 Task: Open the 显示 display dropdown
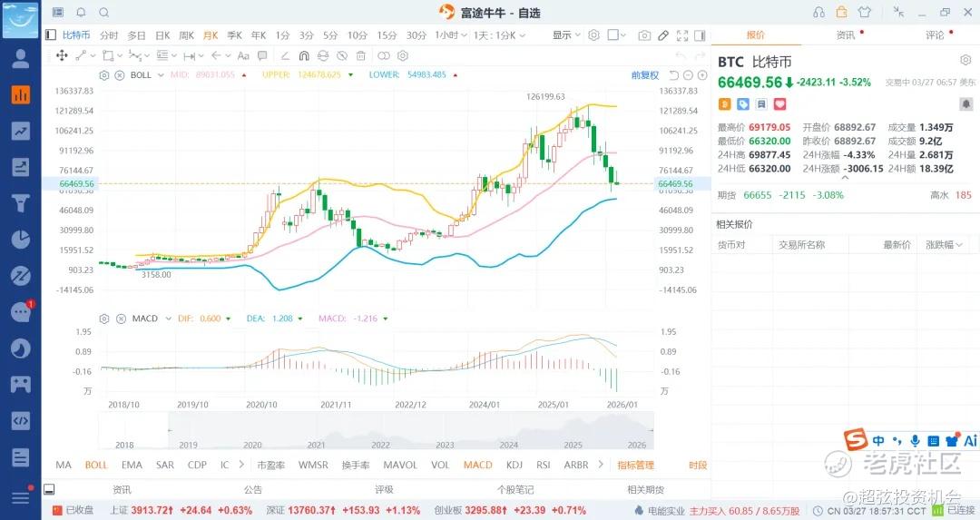(566, 35)
